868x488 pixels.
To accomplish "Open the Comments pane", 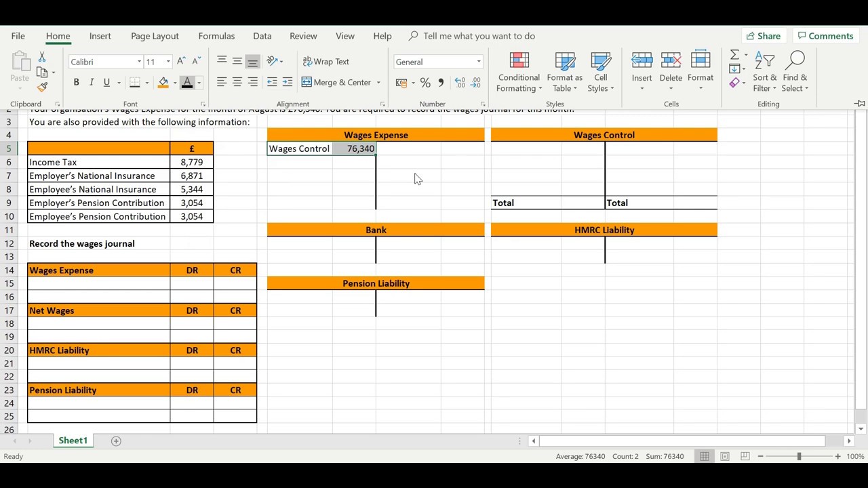I will [x=825, y=36].
